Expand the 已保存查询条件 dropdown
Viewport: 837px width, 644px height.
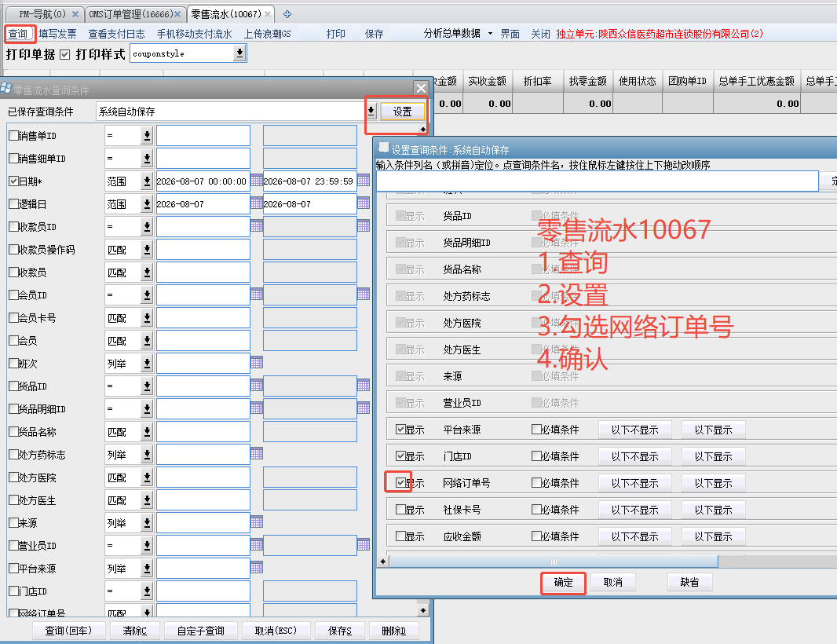[371, 111]
